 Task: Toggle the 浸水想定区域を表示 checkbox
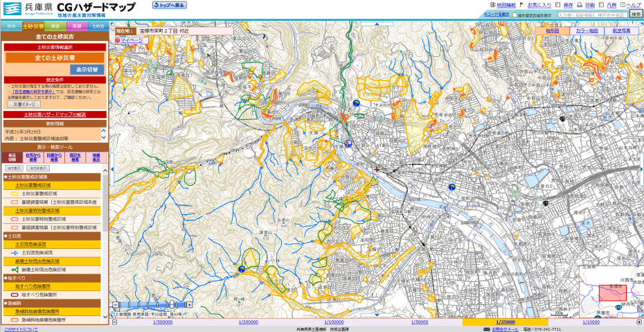click(x=515, y=15)
